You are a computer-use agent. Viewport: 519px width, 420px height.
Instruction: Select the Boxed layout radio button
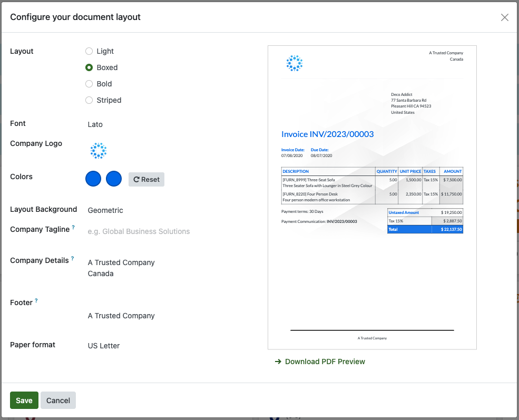89,67
